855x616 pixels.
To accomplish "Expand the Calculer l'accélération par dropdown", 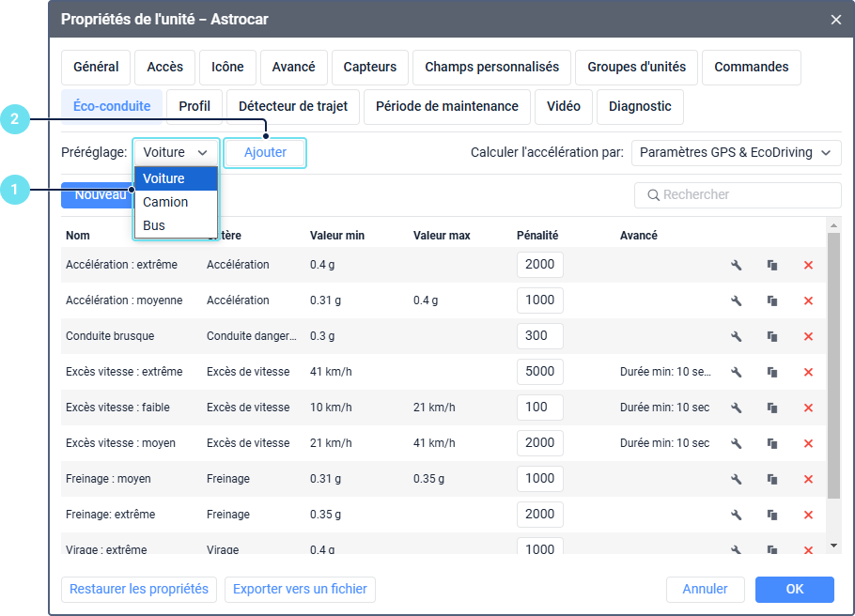I will (736, 153).
